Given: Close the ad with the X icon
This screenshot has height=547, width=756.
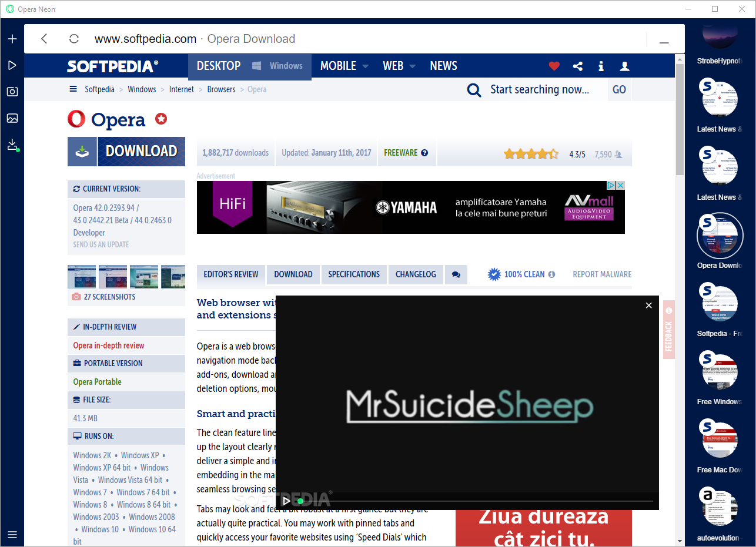Looking at the screenshot, I should pyautogui.click(x=620, y=185).
